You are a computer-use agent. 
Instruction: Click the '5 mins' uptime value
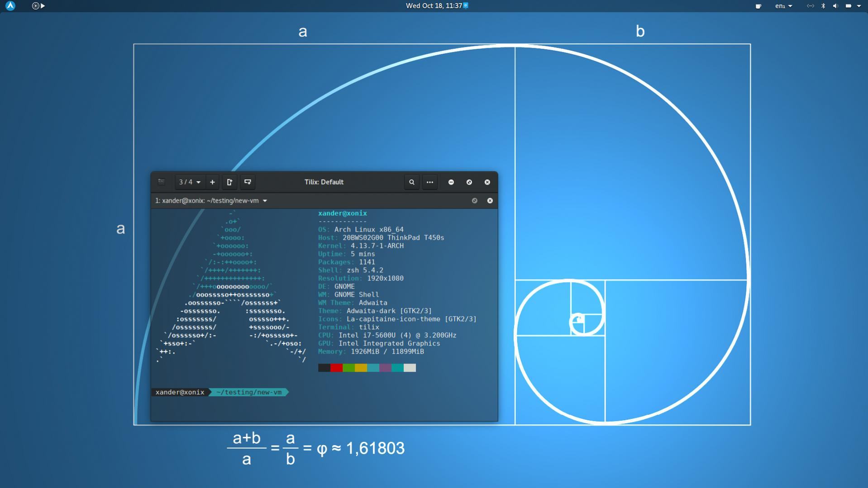point(363,254)
